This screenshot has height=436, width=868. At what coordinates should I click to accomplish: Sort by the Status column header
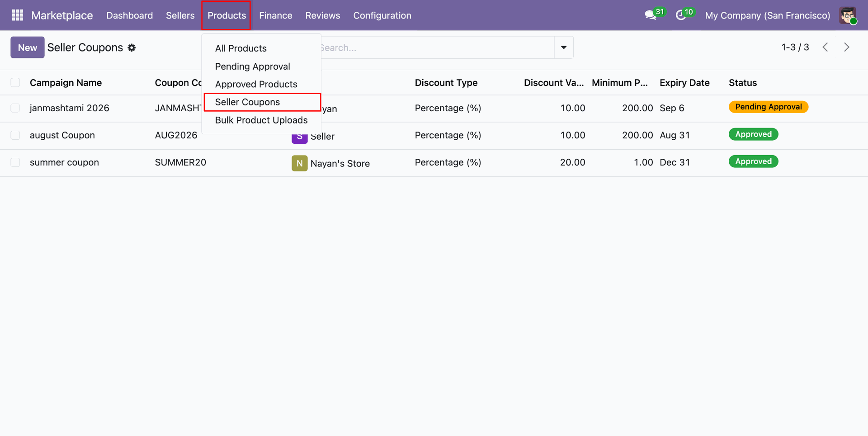point(743,83)
